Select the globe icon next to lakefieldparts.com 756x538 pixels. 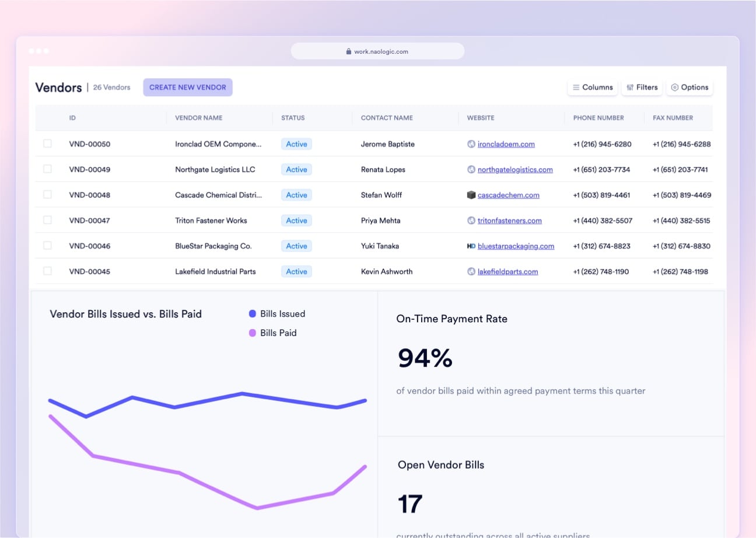(x=471, y=271)
